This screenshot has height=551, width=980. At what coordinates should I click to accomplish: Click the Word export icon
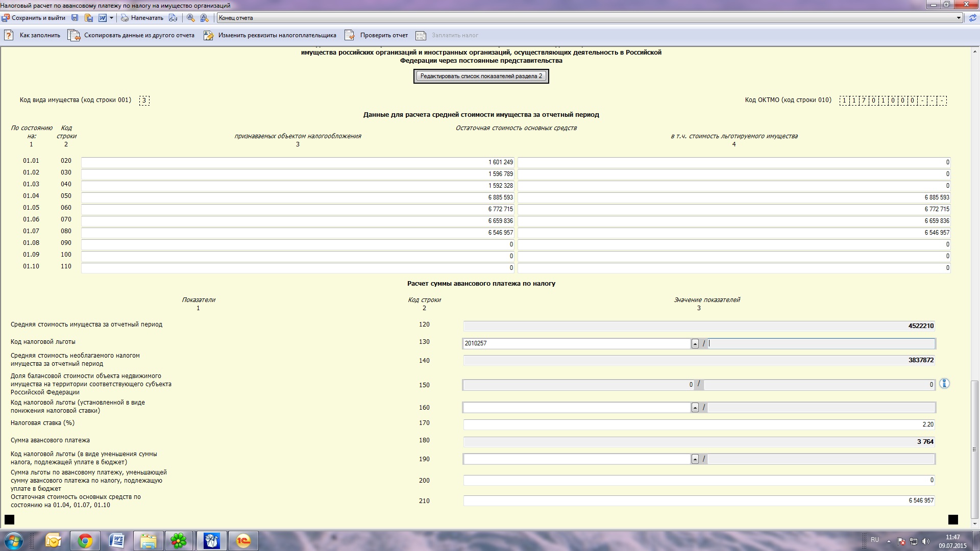tap(103, 18)
